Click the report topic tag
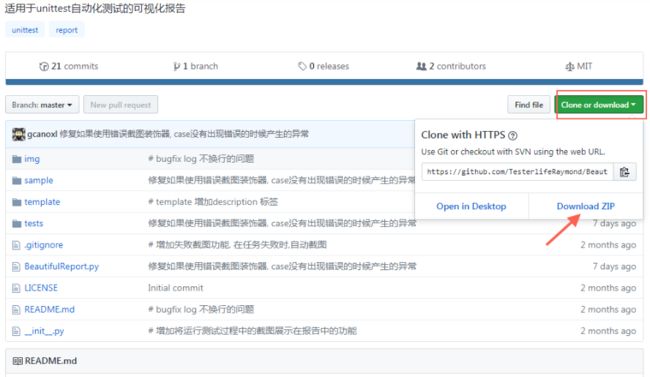Viewport: 650px width, 377px height. (66, 30)
